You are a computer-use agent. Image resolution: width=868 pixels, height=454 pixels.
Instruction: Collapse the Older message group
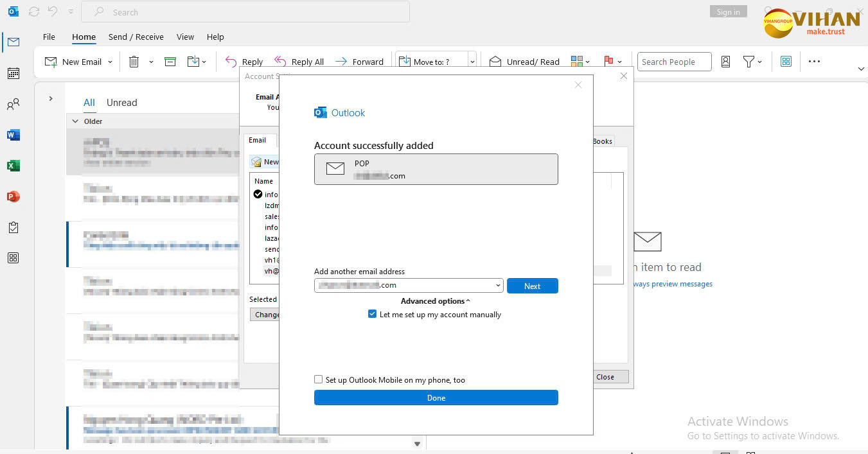[x=75, y=121]
